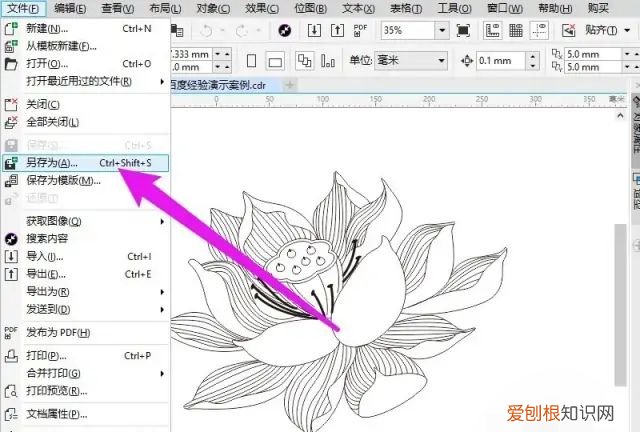Screen dimensions: 640x432
Task: Click the Document Properties icon
Action: coord(11,414)
